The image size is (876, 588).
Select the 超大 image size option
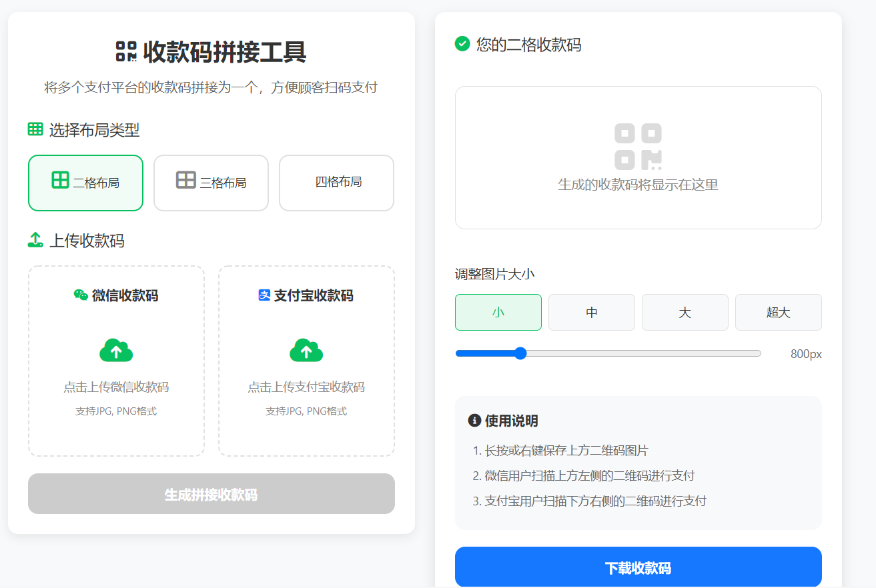(x=778, y=312)
